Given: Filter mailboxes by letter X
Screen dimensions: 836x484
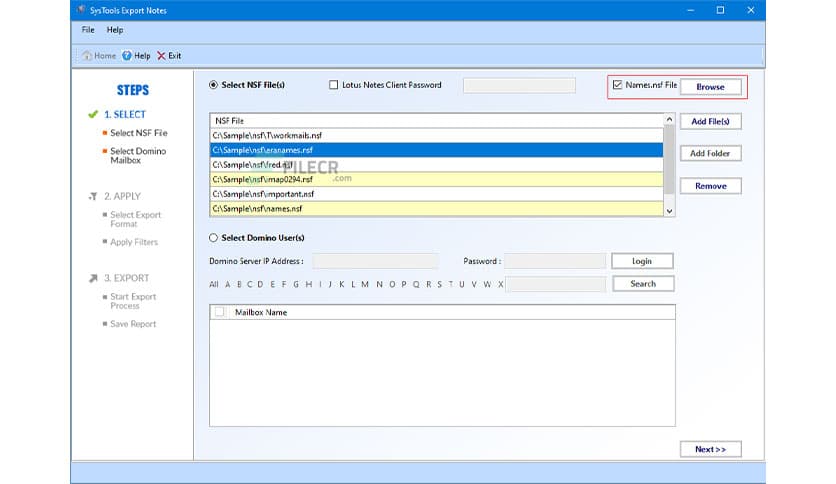Looking at the screenshot, I should click(x=501, y=285).
